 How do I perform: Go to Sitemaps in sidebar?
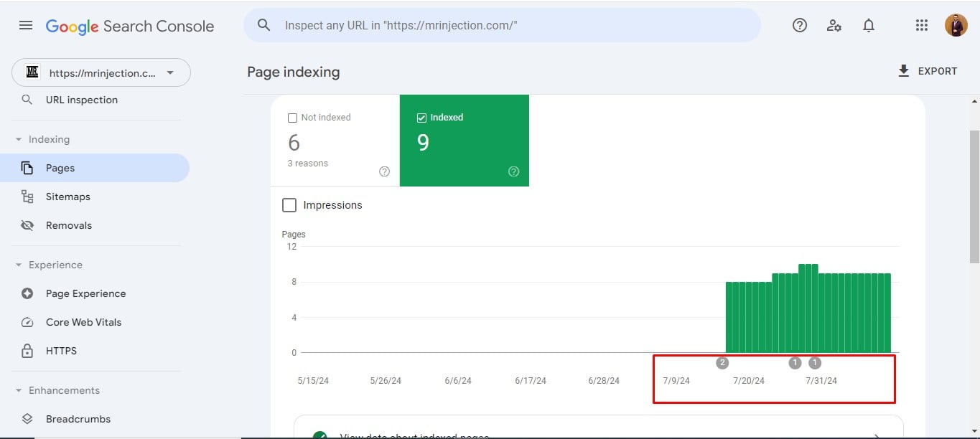[x=67, y=197]
